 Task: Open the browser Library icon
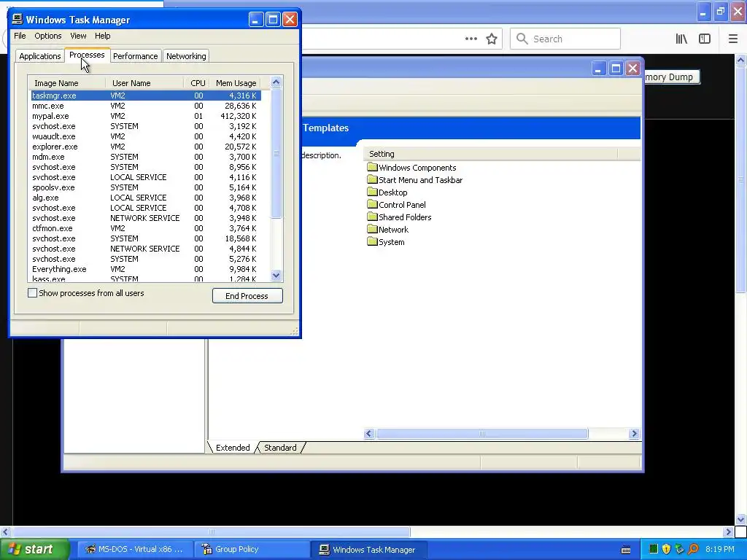coord(681,39)
